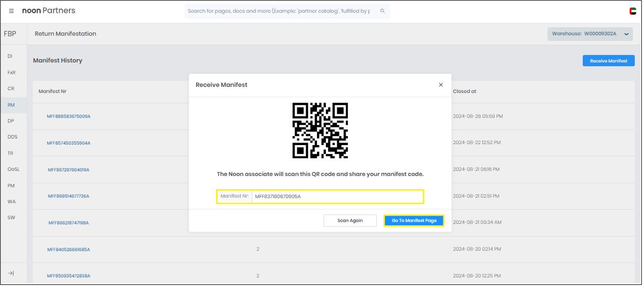644x287 pixels.
Task: Click the Return Manifestation page title
Action: (x=65, y=33)
